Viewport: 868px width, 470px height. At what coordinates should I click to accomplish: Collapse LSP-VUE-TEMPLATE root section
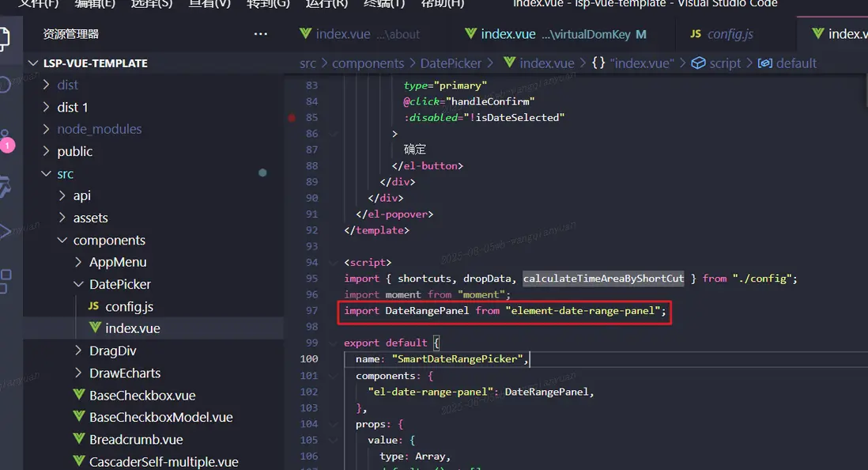33,63
